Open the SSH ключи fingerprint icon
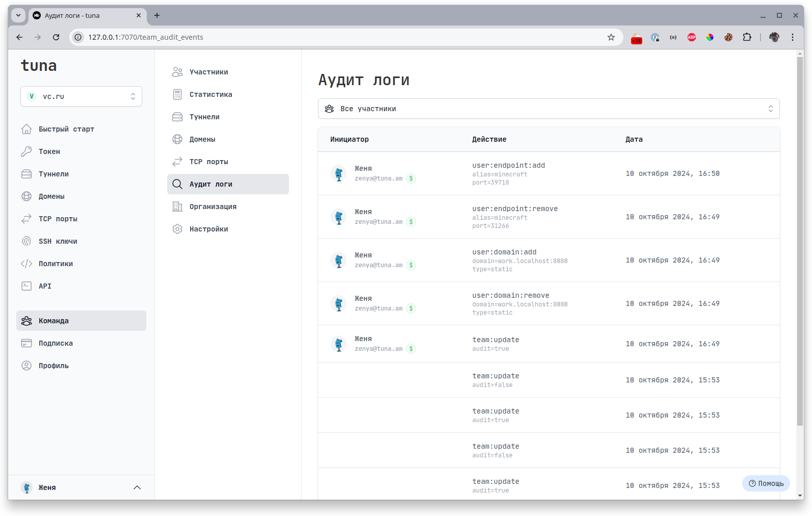 coord(27,241)
